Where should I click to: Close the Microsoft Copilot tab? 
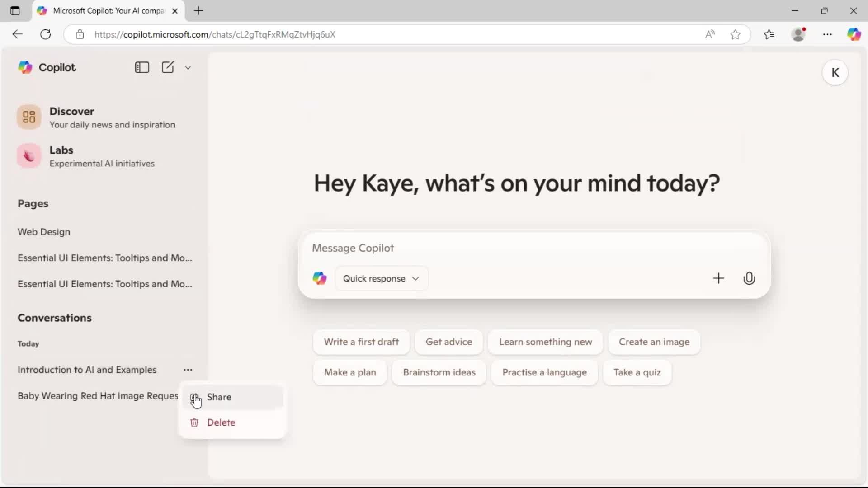pyautogui.click(x=175, y=11)
